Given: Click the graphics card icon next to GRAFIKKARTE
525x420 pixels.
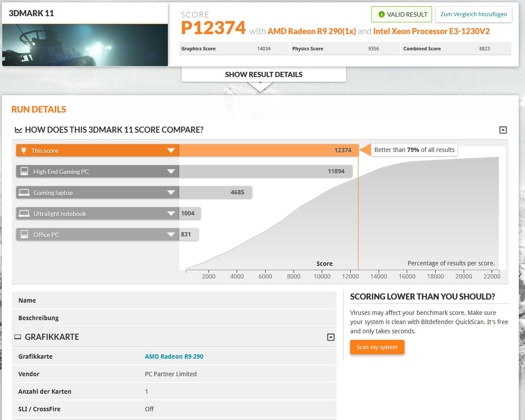Looking at the screenshot, I should [x=18, y=337].
